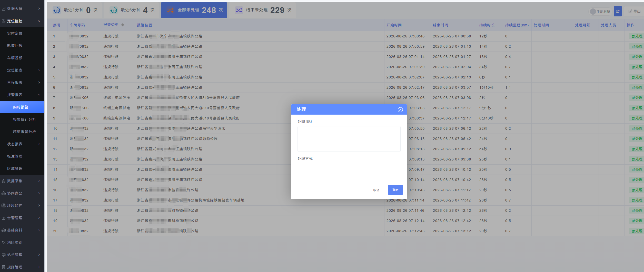Screen dimensions: 644x272
Task: Collapse the 定位监控 sidebar section
Action: coord(22,21)
